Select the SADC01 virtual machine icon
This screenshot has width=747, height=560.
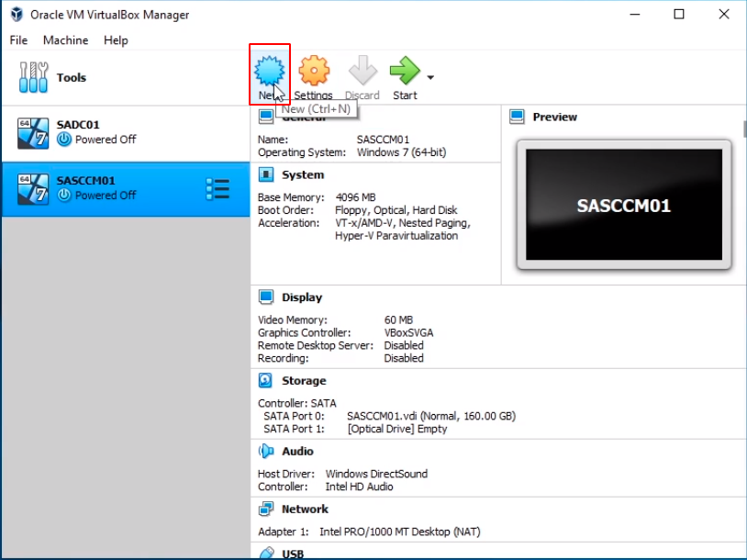(33, 133)
